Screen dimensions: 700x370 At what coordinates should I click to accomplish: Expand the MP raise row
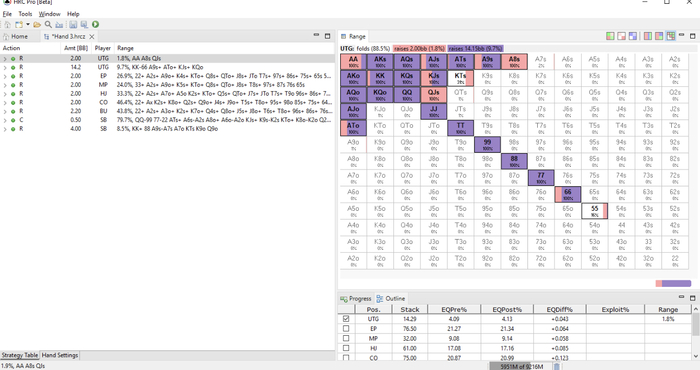click(5, 85)
